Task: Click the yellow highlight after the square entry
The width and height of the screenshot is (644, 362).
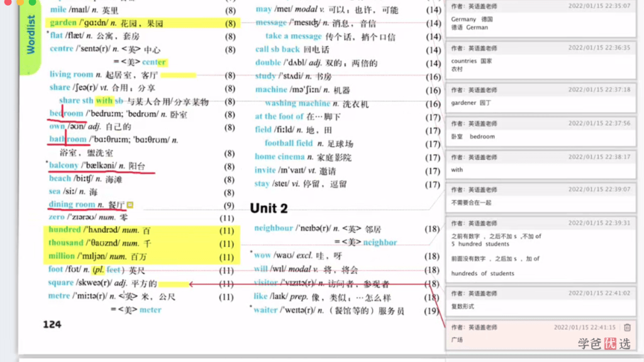Action: [x=174, y=284]
